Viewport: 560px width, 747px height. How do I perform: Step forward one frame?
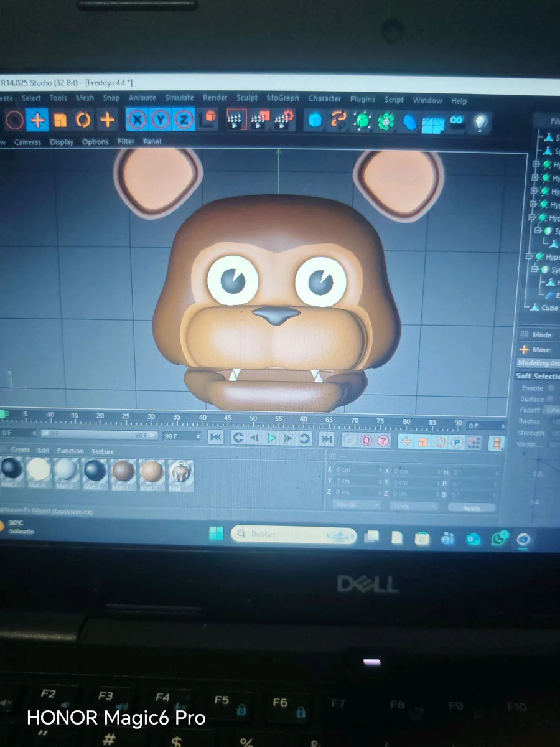coord(288,439)
